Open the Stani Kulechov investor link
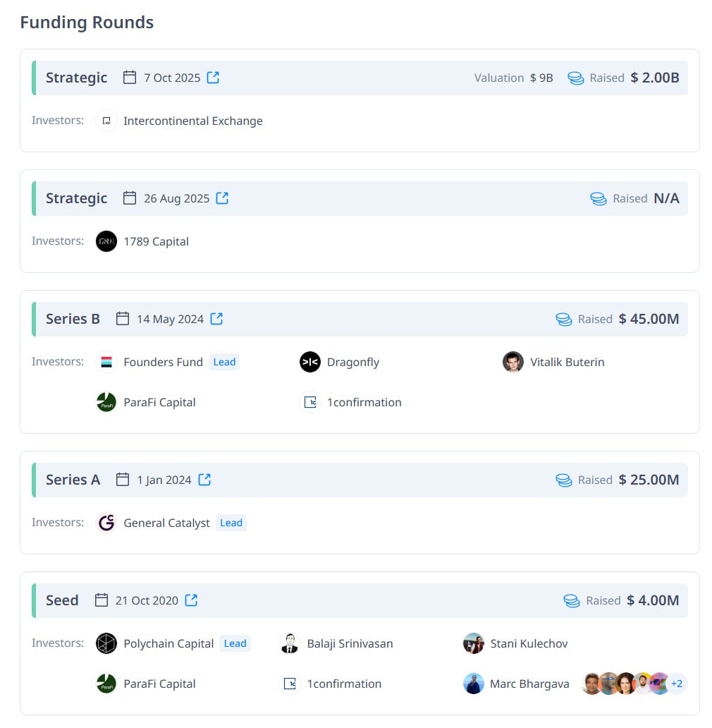Screen dimensions: 712x728 [x=529, y=643]
